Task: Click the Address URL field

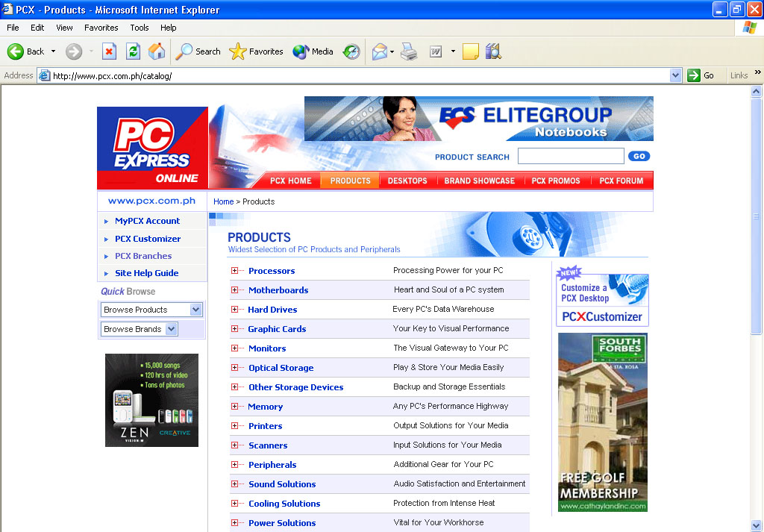Action: pos(360,75)
